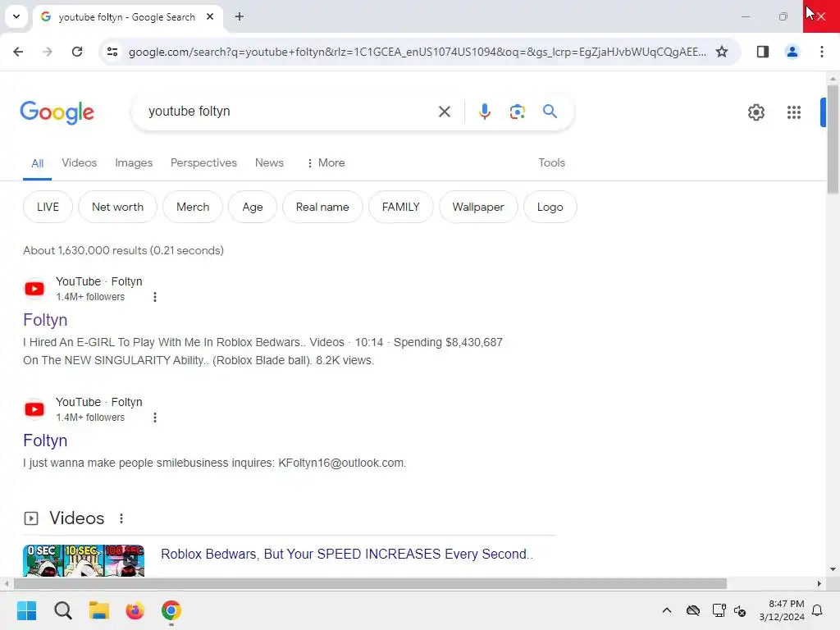Open the clock showing 8:47 PM

click(x=782, y=610)
